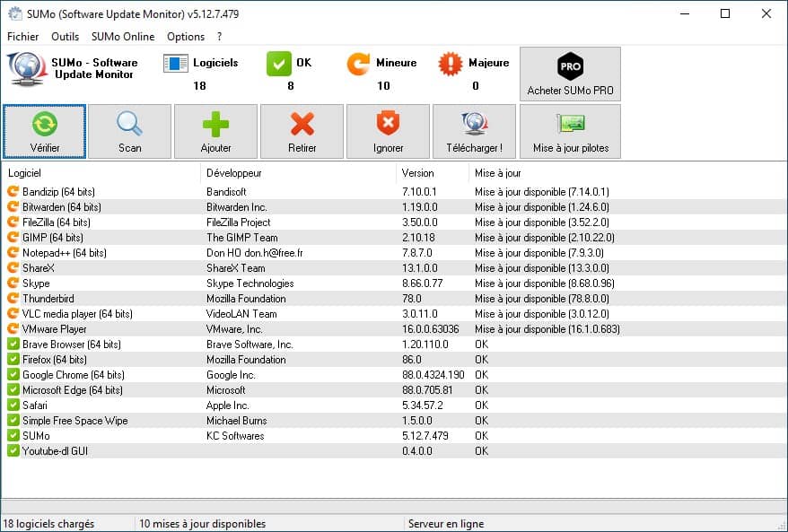788x532 pixels.
Task: Open Mise à jour pilotes
Action: coord(571,132)
